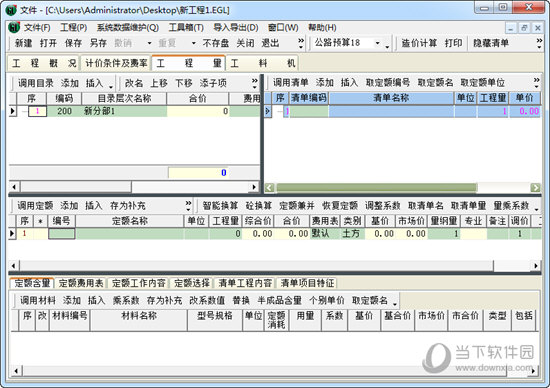Click 下移 to move item down
This screenshot has width=550, height=388.
pyautogui.click(x=184, y=83)
